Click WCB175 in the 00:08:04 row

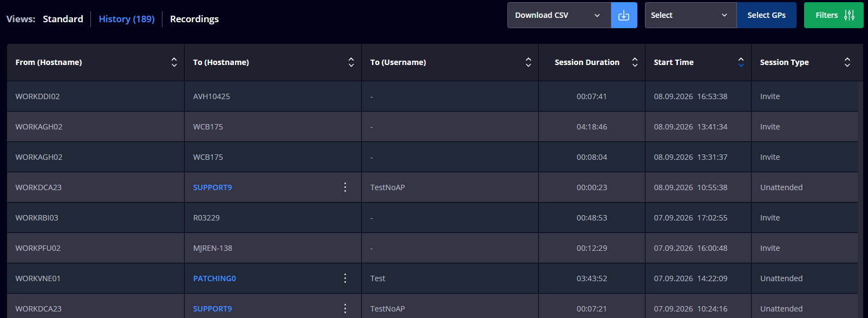(x=208, y=157)
